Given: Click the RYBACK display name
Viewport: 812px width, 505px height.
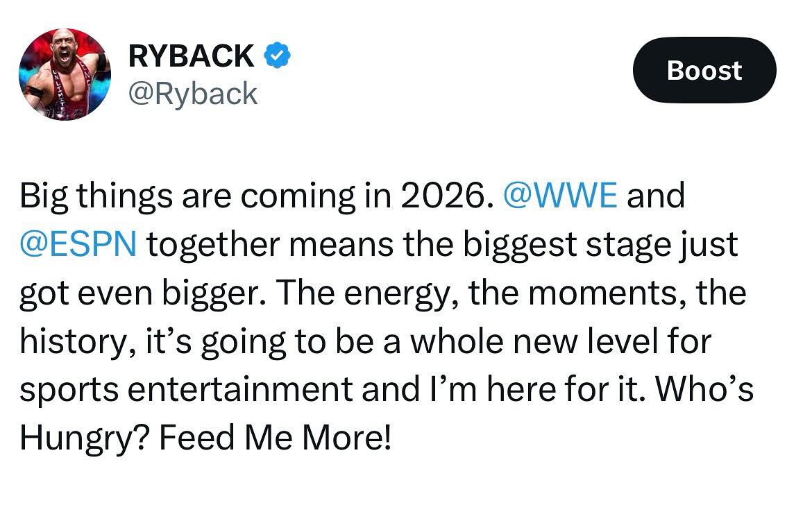Looking at the screenshot, I should point(192,56).
